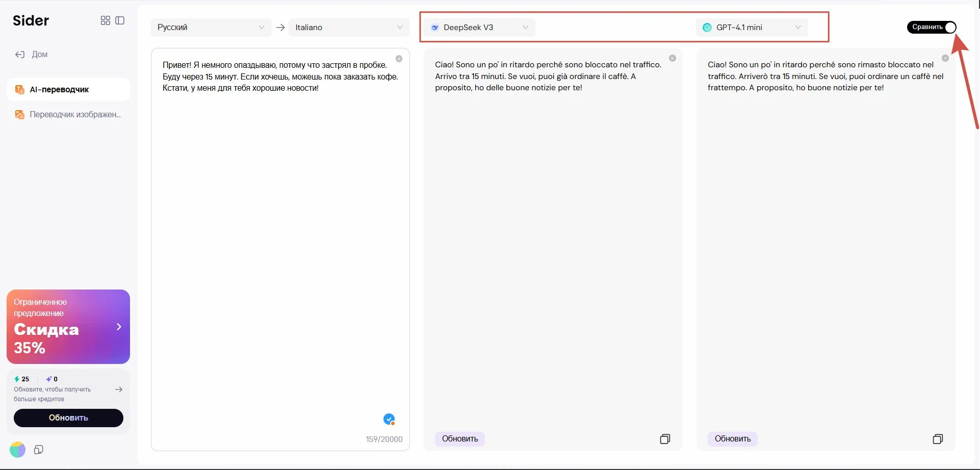Screen dimensions: 980x470
Task: Copy the DeepSeek V3 Italian translation
Action: (x=665, y=439)
